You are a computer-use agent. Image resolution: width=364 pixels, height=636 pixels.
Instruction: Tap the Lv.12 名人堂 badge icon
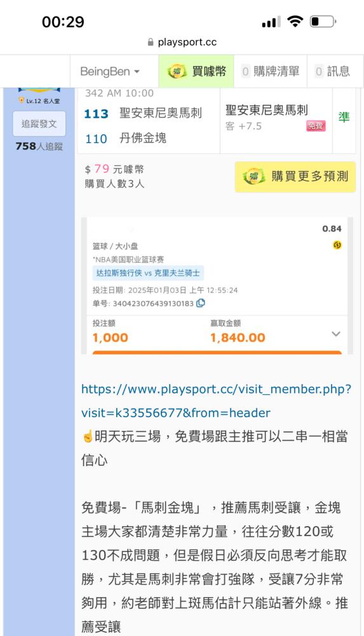coord(21,100)
